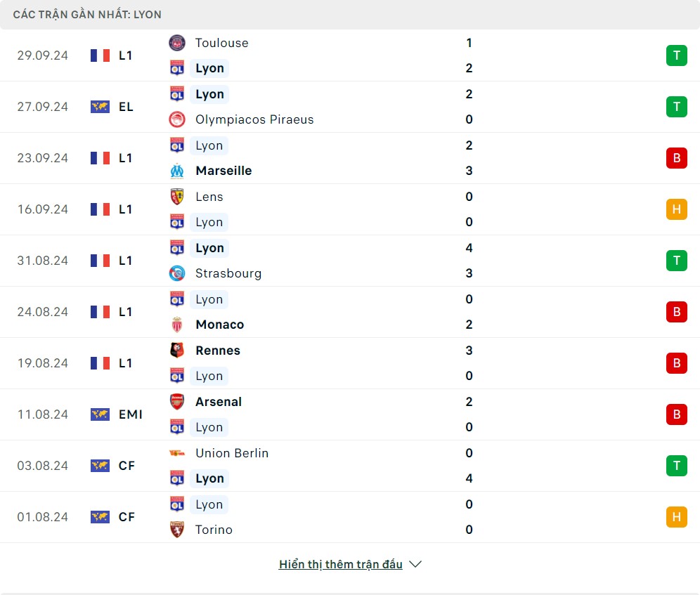Click the red B badge for the Marseille match
The image size is (700, 595).
[x=676, y=158]
